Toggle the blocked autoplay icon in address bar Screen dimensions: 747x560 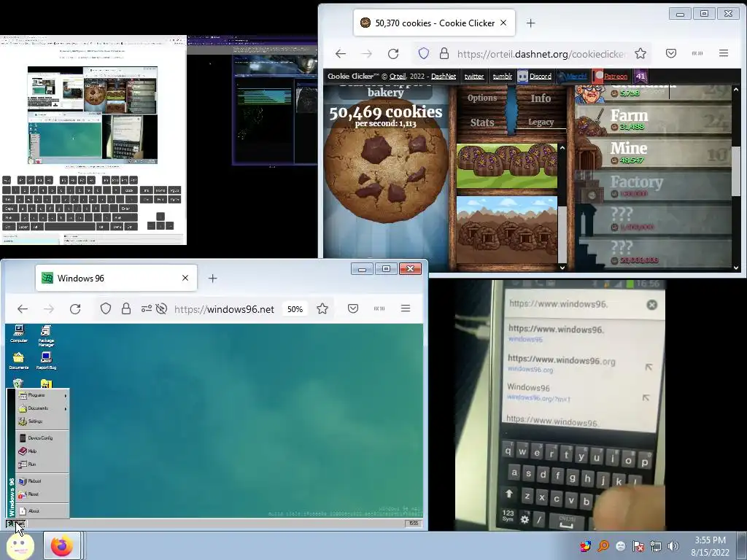(x=161, y=308)
